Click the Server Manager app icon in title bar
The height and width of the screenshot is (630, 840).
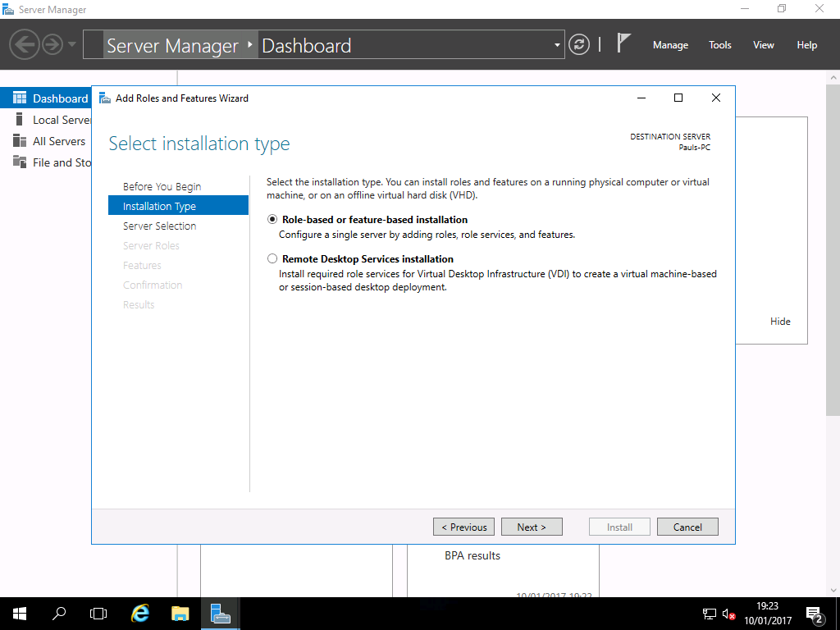pyautogui.click(x=8, y=9)
